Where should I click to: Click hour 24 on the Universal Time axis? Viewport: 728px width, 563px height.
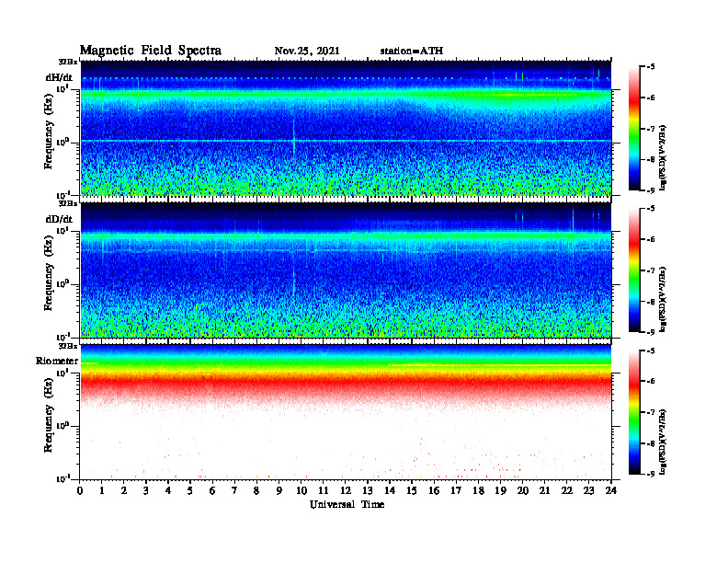[611, 491]
